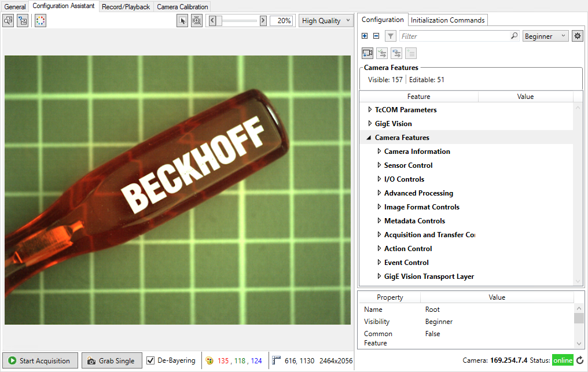Click the pixel color picker icon
The image size is (588, 372).
(x=210, y=360)
